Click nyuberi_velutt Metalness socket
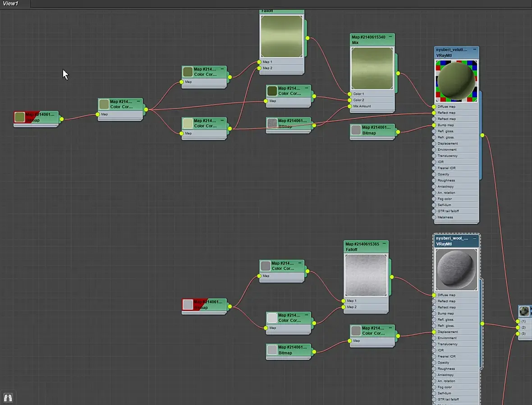Screen dimensions: 532x405 434,217
